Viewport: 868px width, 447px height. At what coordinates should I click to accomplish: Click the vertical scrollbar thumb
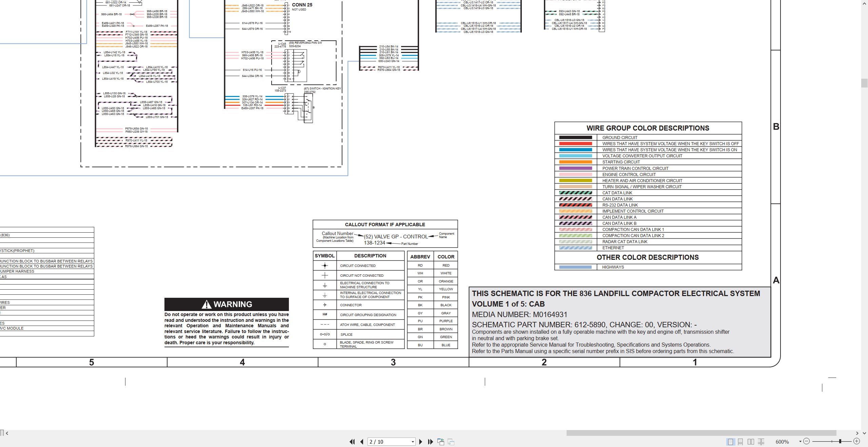click(864, 83)
